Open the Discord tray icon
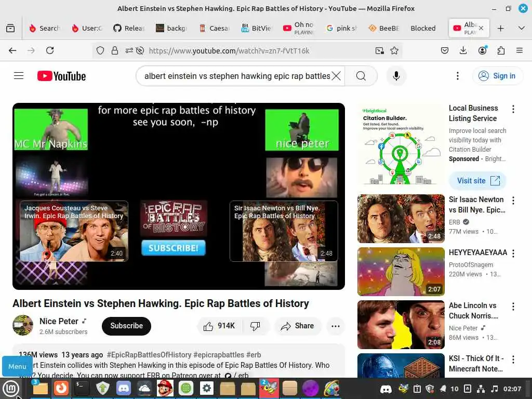This screenshot has width=532, height=399. (x=386, y=389)
